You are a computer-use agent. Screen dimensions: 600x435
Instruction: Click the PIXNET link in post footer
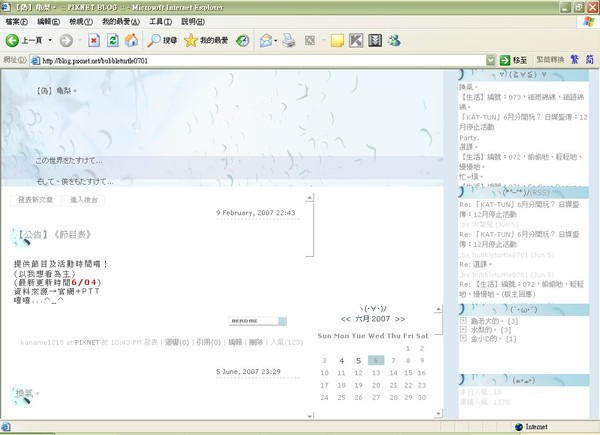[x=87, y=342]
